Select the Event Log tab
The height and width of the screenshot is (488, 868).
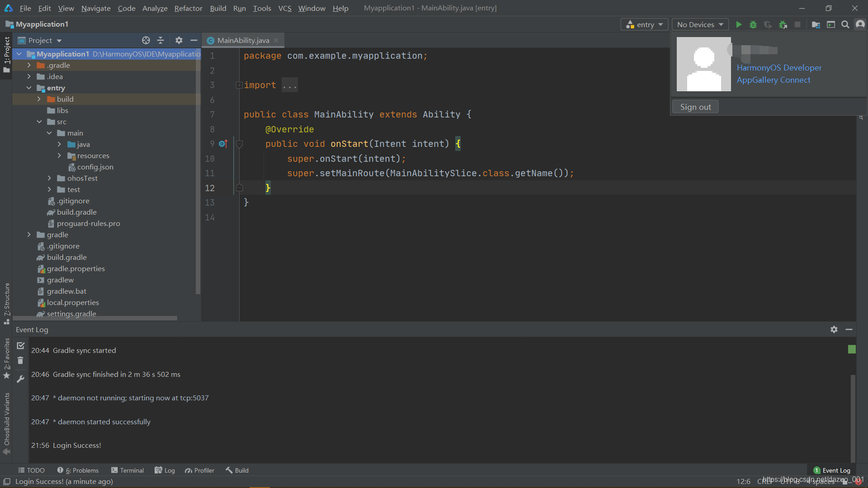pos(832,470)
